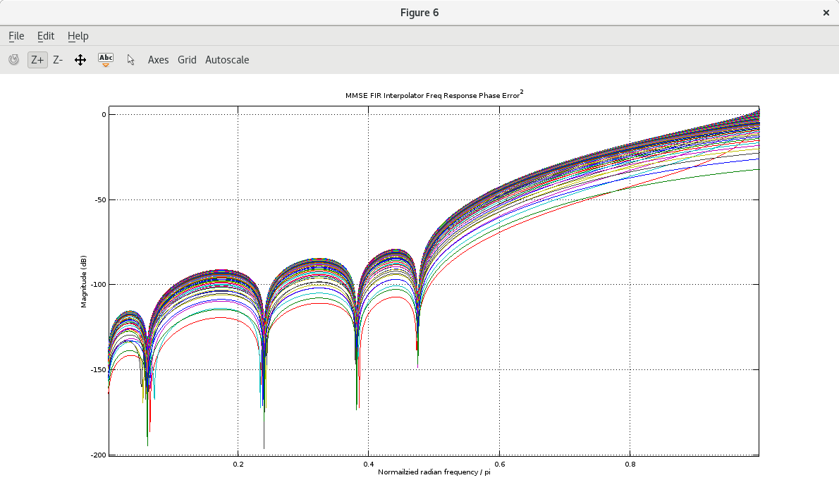Activate the Z+ zoom in tool
The height and width of the screenshot is (504, 839).
37,60
